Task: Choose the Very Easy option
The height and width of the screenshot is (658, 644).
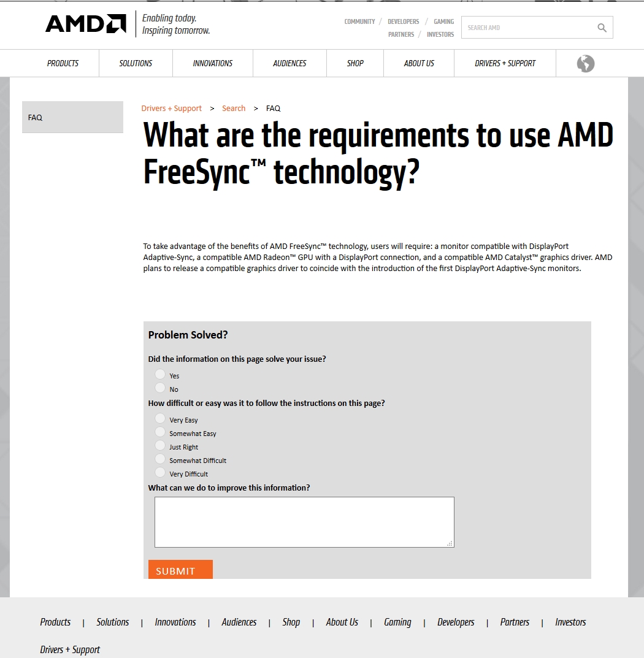Action: click(x=160, y=418)
